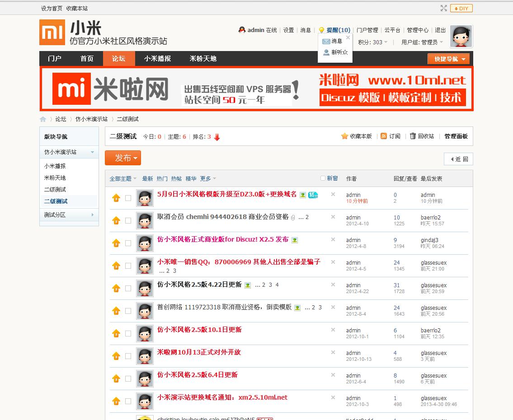Open 管理面板 link

pos(456,136)
